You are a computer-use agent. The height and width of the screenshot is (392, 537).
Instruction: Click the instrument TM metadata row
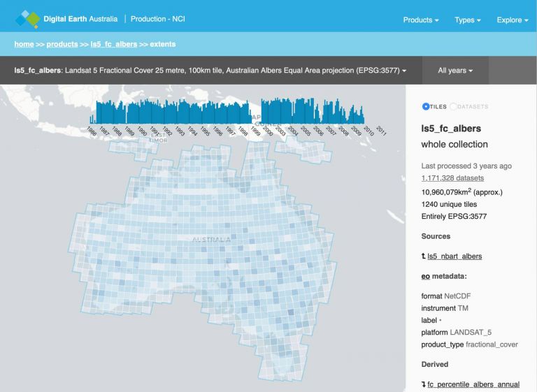coord(445,308)
